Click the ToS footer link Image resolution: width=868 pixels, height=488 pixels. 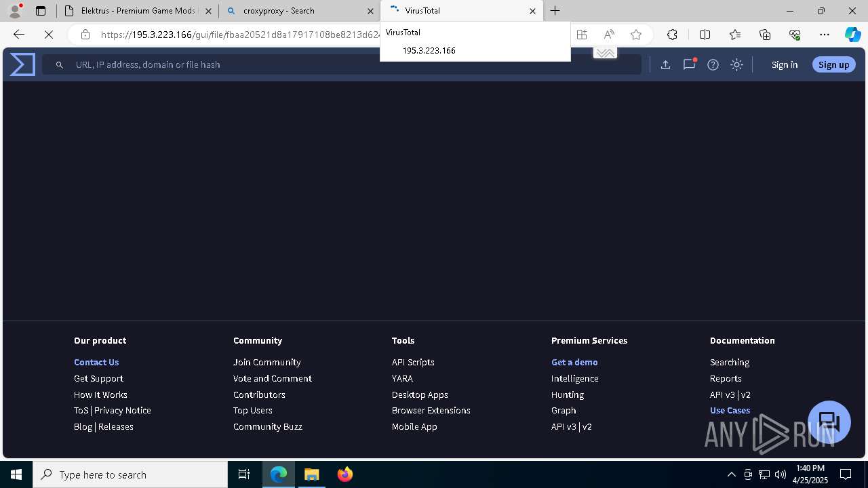81,410
